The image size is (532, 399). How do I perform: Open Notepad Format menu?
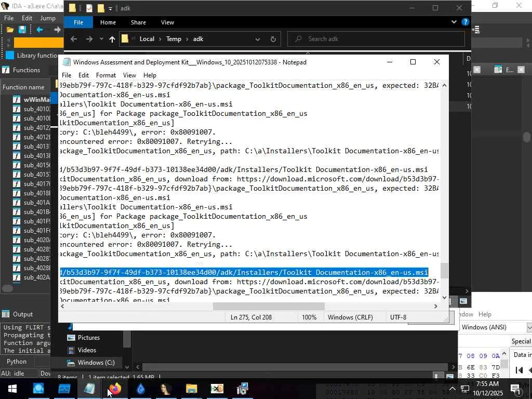click(106, 75)
